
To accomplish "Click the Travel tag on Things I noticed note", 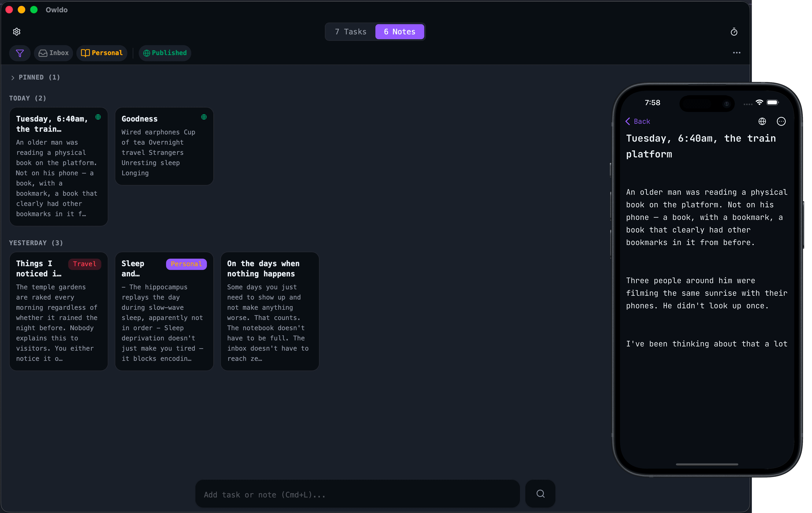I will [85, 264].
